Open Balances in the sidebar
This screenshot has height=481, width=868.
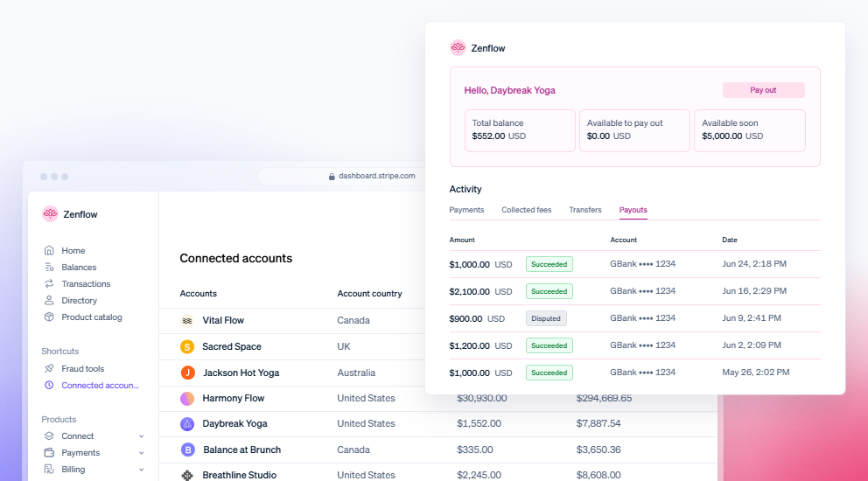(x=79, y=268)
